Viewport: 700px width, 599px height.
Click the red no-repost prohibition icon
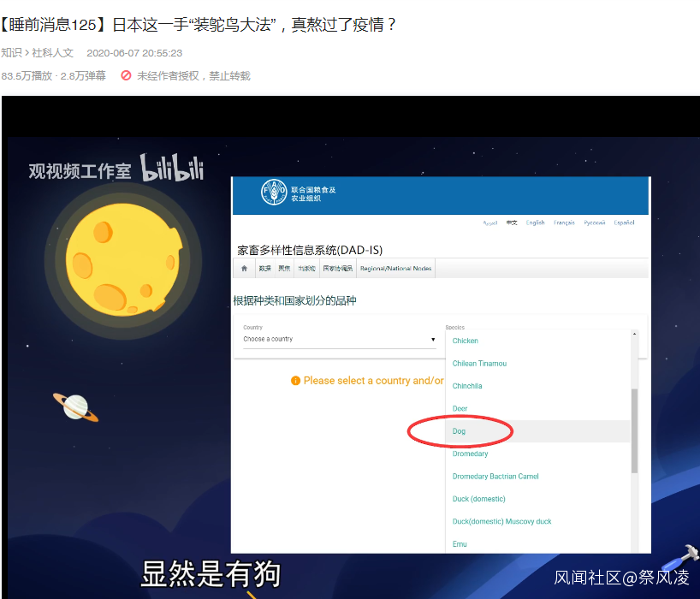point(126,75)
